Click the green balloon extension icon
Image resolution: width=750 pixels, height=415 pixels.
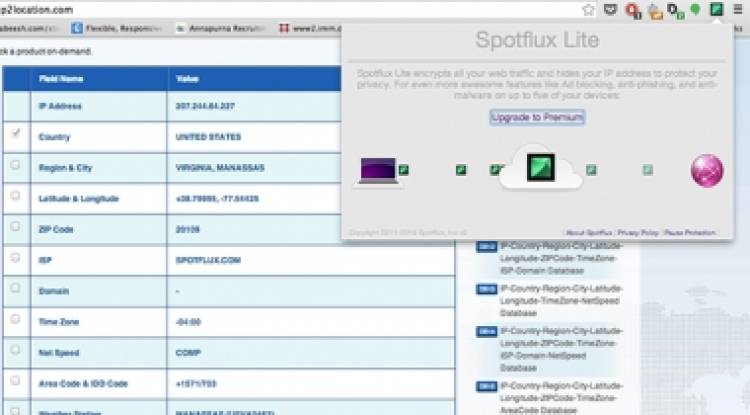tap(695, 9)
